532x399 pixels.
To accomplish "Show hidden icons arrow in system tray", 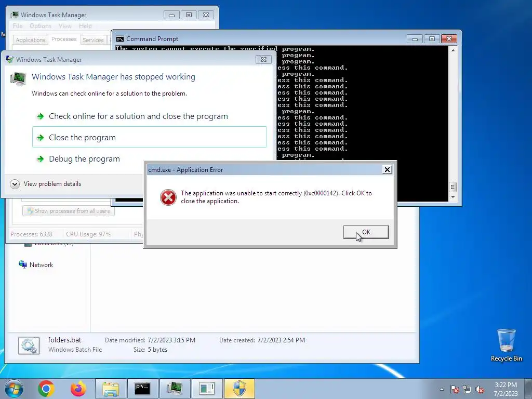I will pyautogui.click(x=442, y=389).
